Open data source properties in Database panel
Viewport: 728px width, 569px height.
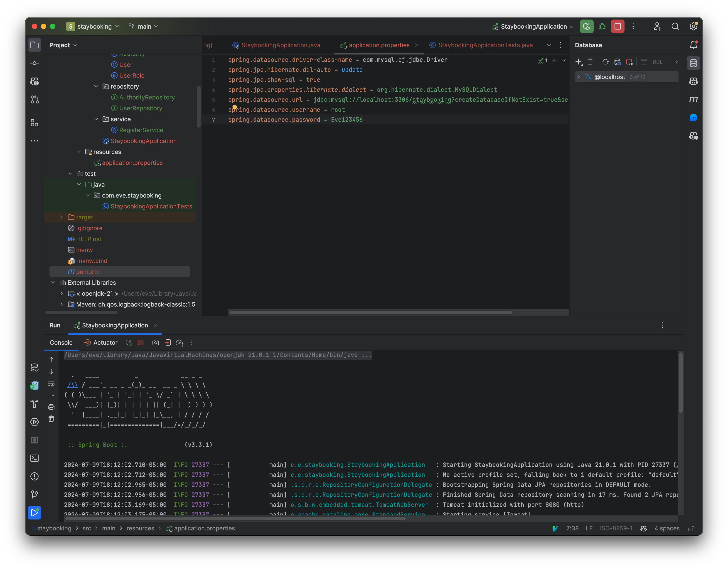pos(618,62)
